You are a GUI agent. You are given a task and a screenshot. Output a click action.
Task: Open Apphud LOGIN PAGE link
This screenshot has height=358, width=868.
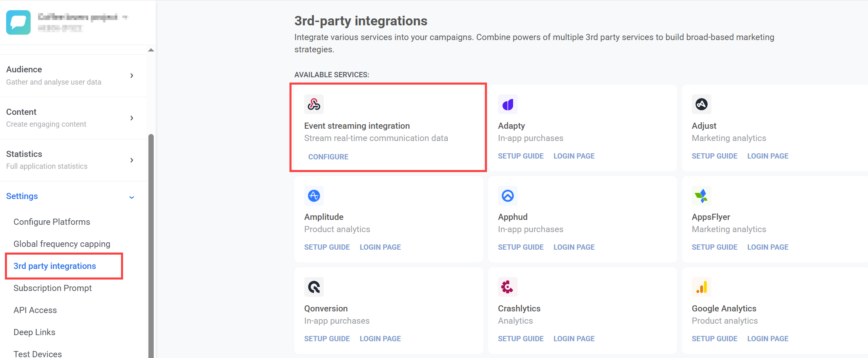coord(574,247)
